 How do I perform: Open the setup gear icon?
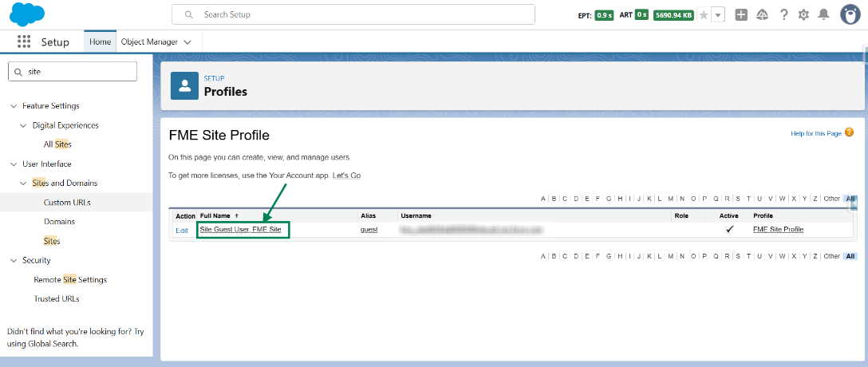click(803, 15)
